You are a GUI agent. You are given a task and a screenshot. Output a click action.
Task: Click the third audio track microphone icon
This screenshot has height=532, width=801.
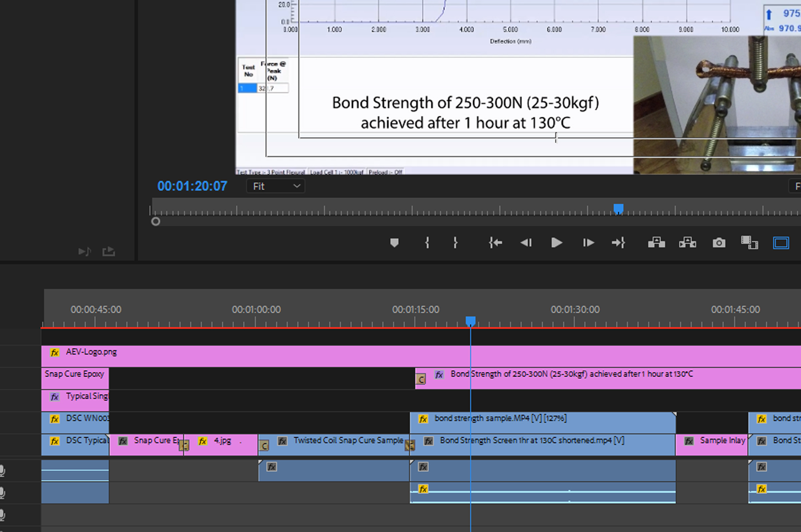coord(3,515)
